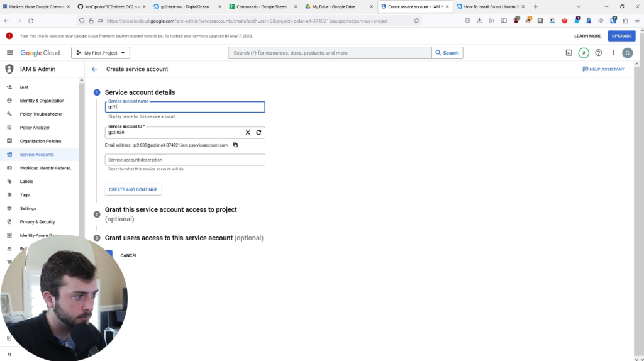
Task: Open the Google account avatar
Action: point(627,53)
